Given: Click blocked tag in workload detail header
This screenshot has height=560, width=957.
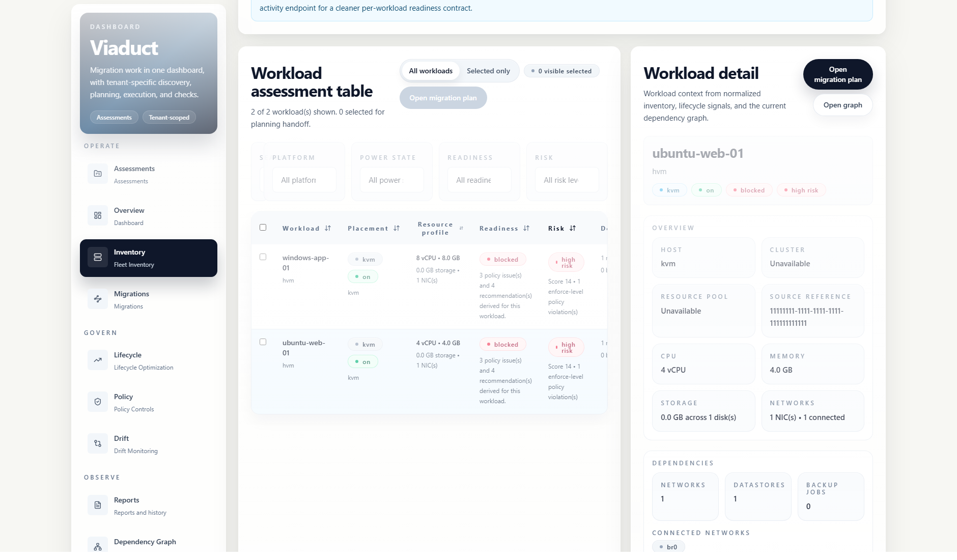Looking at the screenshot, I should (x=749, y=190).
